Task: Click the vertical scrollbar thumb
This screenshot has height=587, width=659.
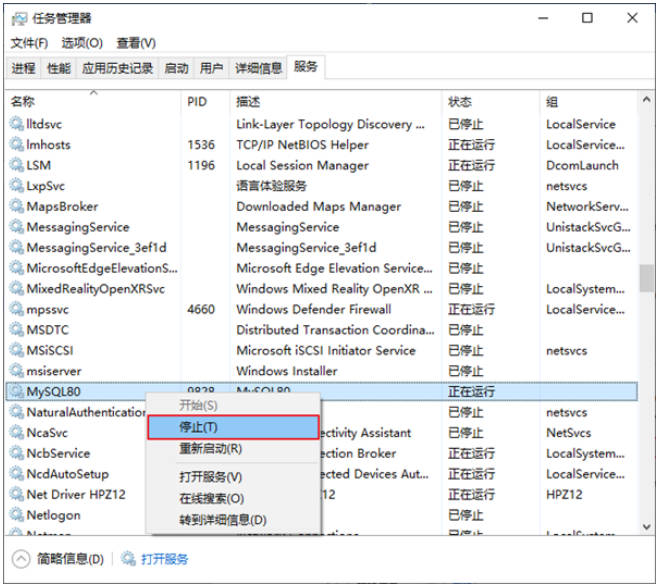Action: tap(646, 278)
